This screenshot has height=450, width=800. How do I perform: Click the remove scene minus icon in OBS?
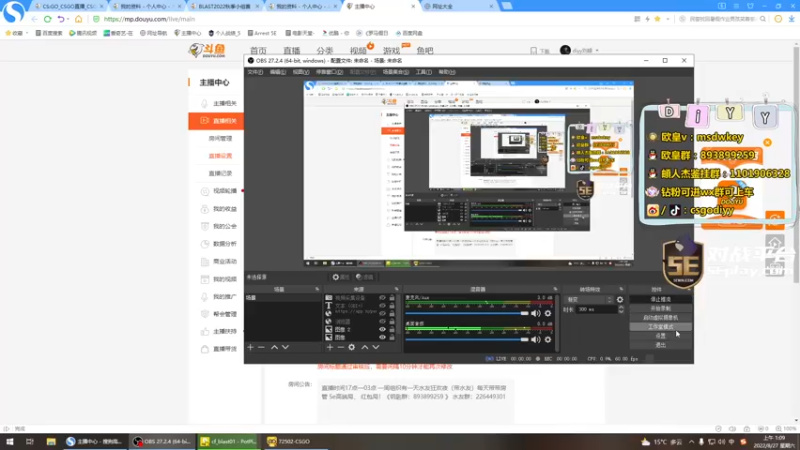(261, 347)
